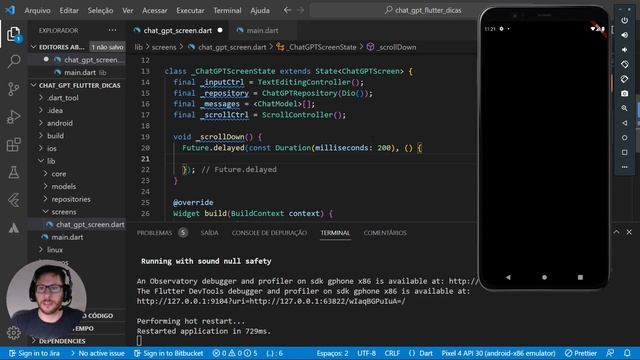The height and width of the screenshot is (360, 640).
Task: Tap Android back button on phone screen
Action: pos(508,277)
